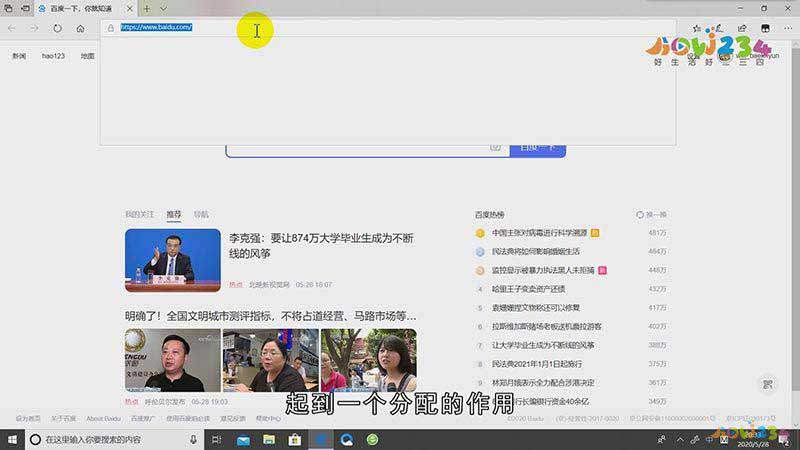800x450 pixels.
Task: Open Task View from the taskbar
Action: point(216,439)
